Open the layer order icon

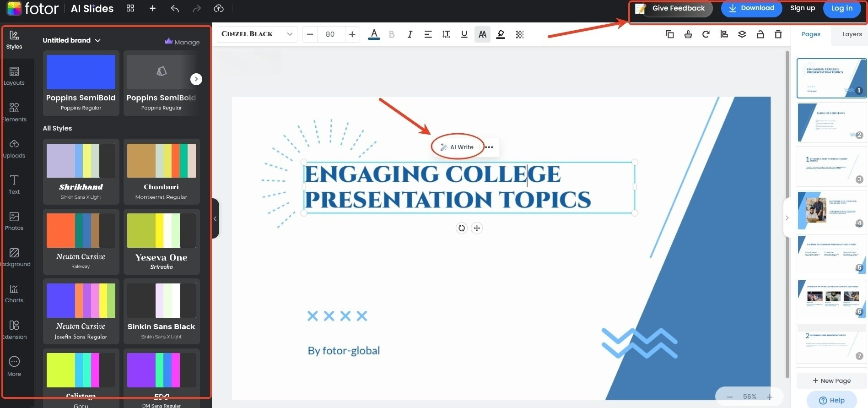tap(742, 34)
